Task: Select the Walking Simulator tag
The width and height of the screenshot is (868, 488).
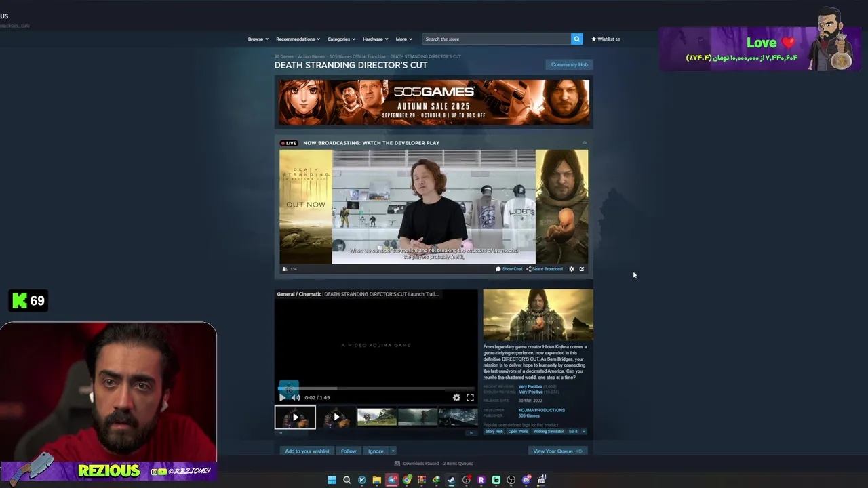Action: point(548,431)
